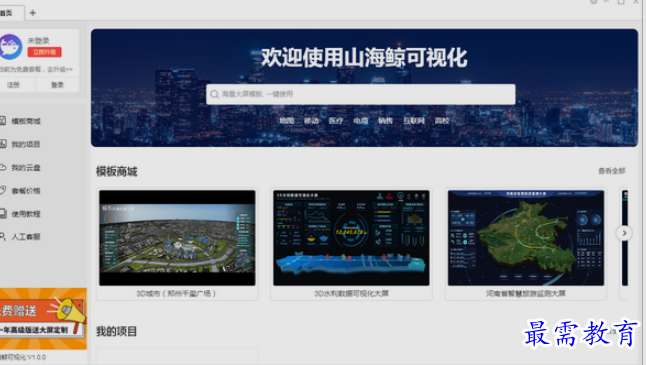Click the 登录 login button
Image resolution: width=646 pixels, height=365 pixels.
[57, 85]
